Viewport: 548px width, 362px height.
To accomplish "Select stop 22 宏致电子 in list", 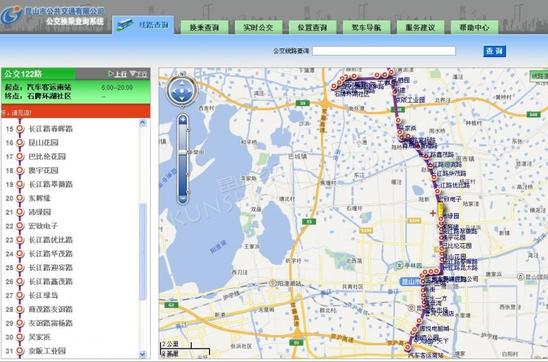I will (43, 226).
